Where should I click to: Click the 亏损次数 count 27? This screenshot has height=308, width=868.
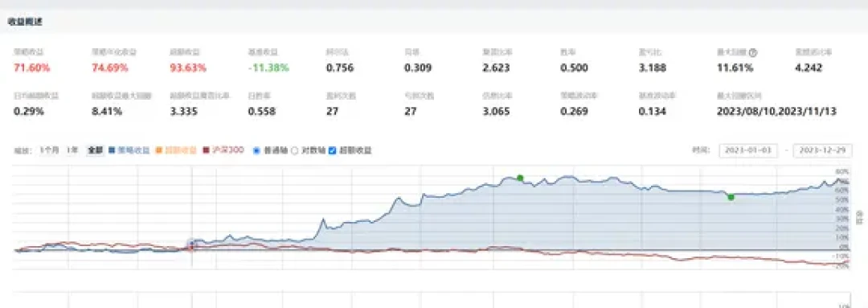click(x=410, y=111)
